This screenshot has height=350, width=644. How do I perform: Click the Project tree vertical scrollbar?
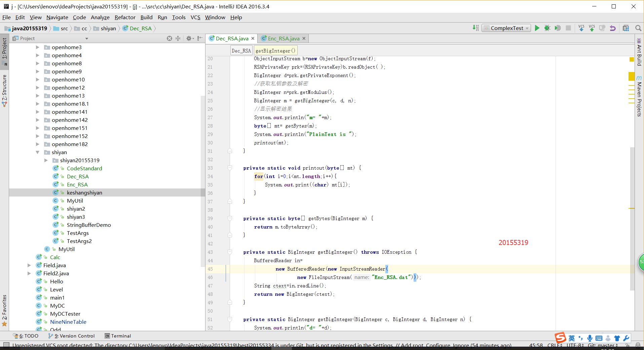[203, 182]
